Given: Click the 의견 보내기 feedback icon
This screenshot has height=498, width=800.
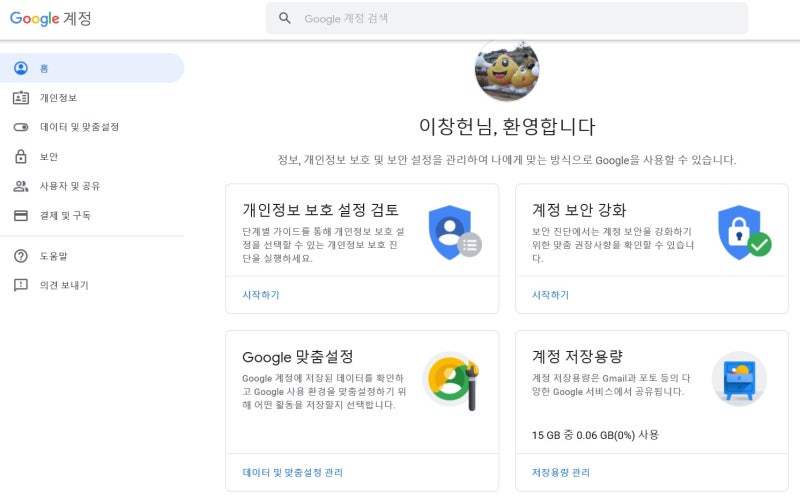Looking at the screenshot, I should (x=21, y=285).
